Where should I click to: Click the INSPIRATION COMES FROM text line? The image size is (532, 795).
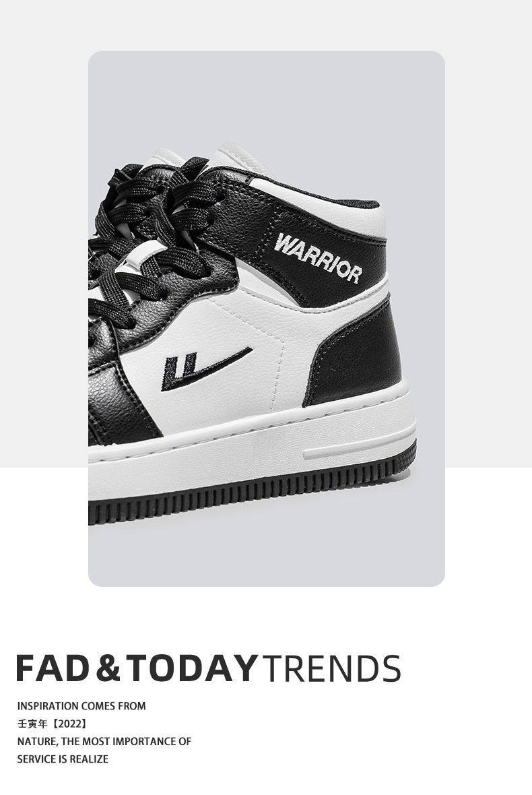(81, 706)
